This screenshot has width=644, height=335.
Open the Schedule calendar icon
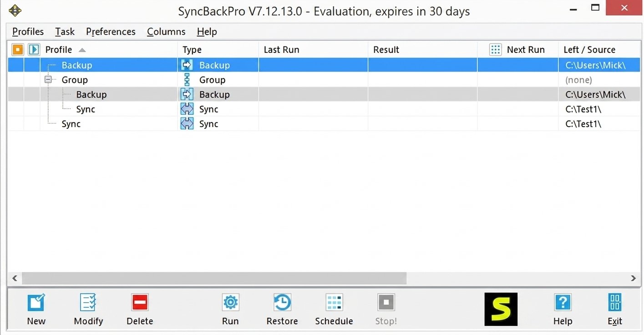[x=334, y=302]
